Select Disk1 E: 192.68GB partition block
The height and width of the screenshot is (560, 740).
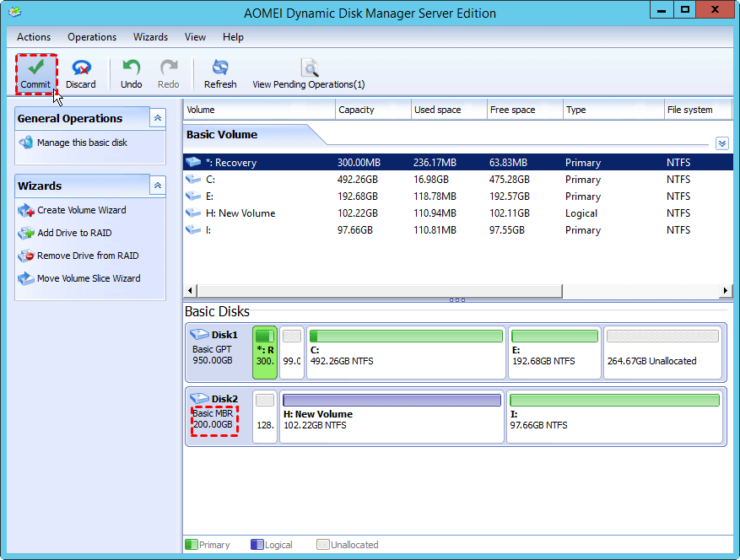pos(554,353)
